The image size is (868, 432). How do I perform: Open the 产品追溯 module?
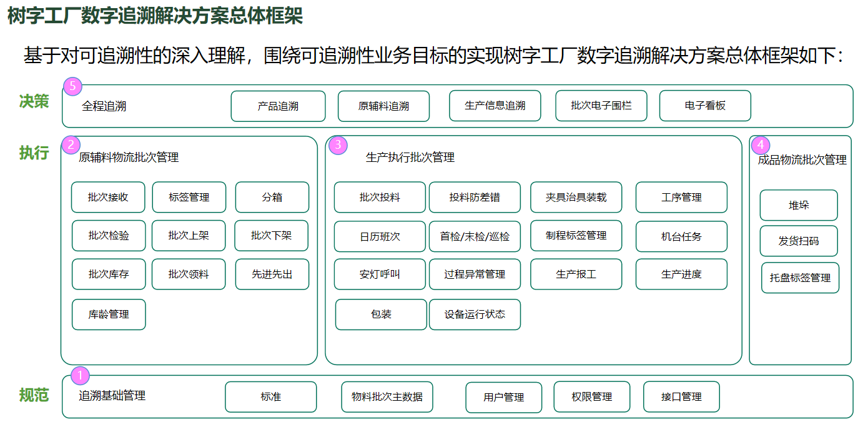(x=278, y=106)
